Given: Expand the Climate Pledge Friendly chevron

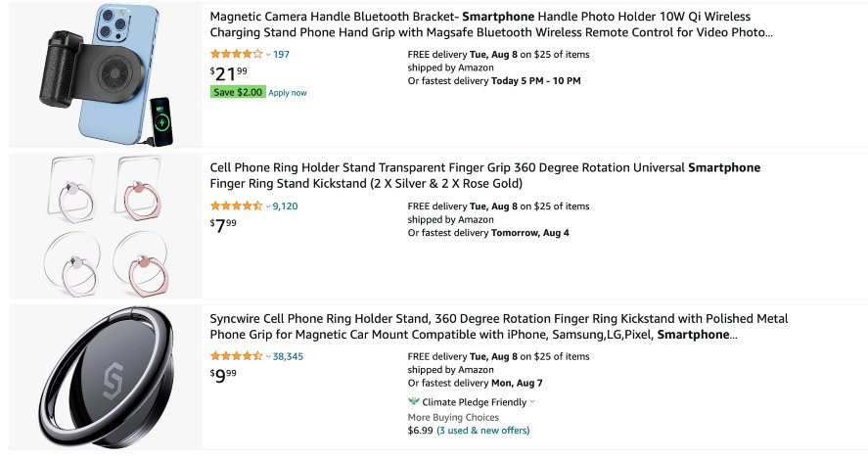Looking at the screenshot, I should click(x=532, y=401).
